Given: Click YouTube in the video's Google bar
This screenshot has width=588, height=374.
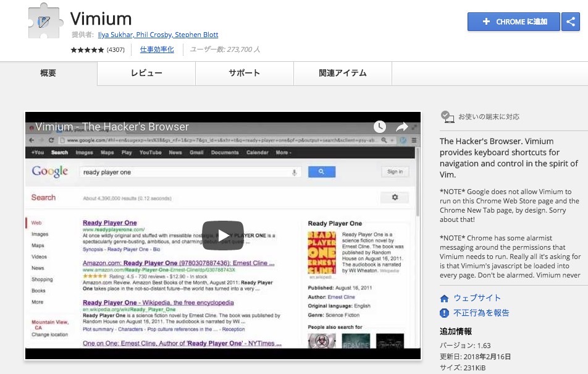Looking at the screenshot, I should [150, 153].
